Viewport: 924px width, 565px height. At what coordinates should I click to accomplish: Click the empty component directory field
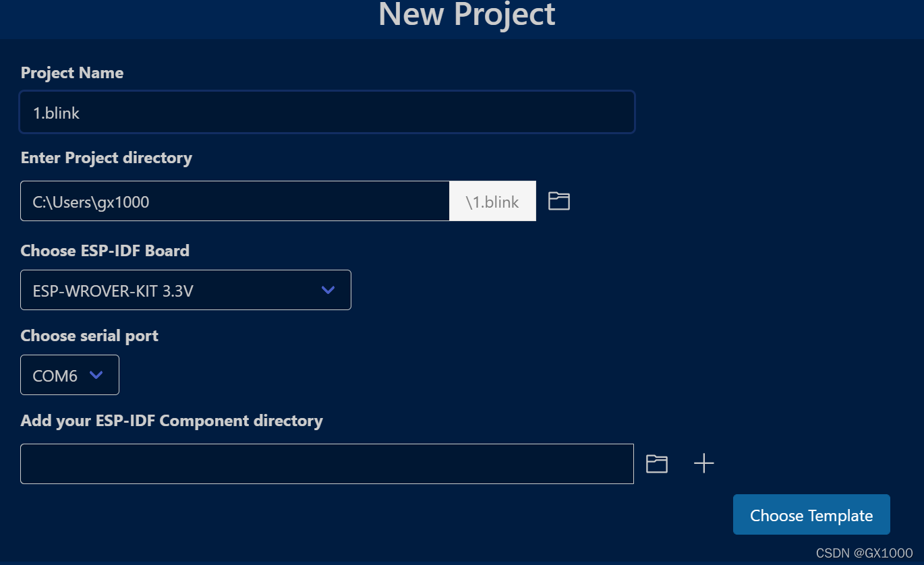click(327, 464)
